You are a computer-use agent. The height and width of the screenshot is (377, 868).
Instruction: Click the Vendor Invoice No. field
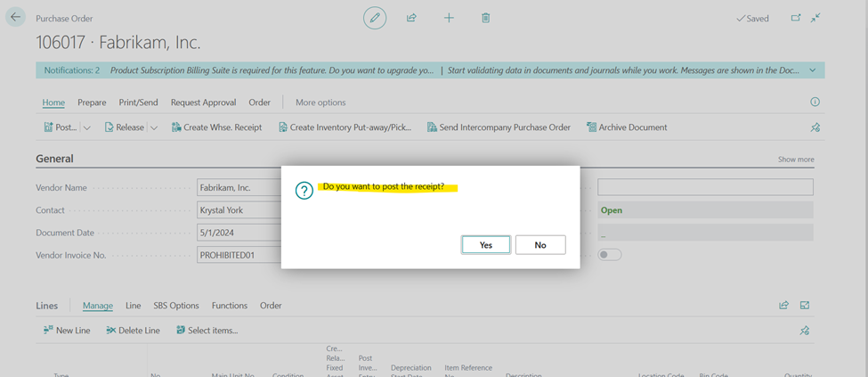239,256
